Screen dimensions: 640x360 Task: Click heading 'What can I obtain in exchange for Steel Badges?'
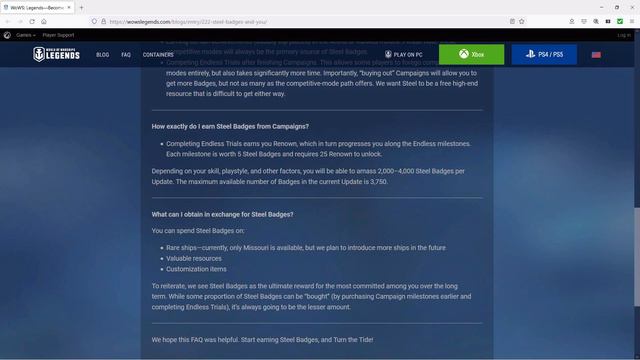click(x=222, y=214)
